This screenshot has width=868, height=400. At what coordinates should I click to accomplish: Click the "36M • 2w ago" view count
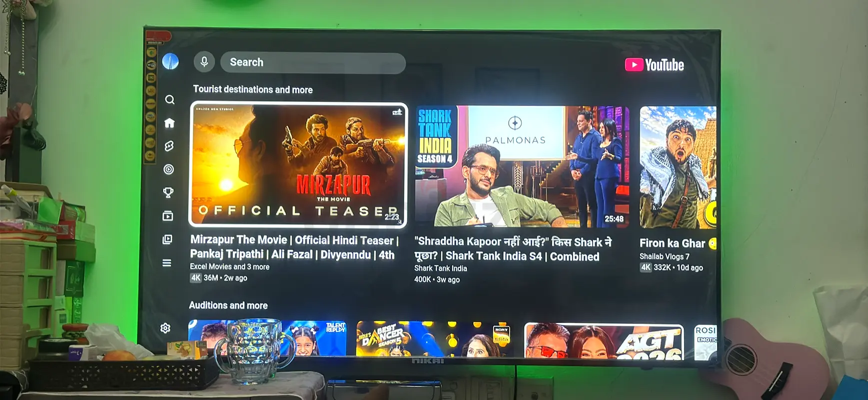coord(225,278)
